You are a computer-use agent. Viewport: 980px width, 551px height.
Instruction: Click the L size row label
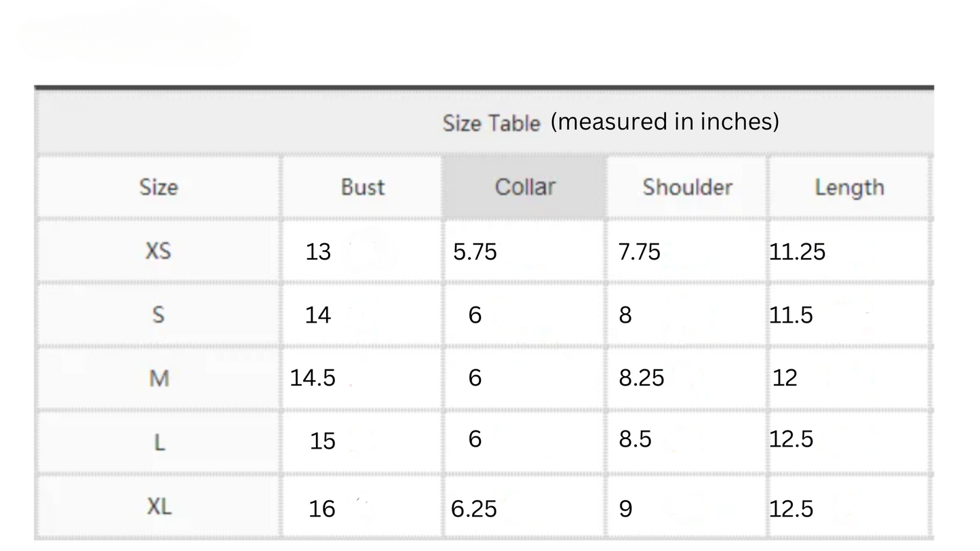click(x=159, y=442)
